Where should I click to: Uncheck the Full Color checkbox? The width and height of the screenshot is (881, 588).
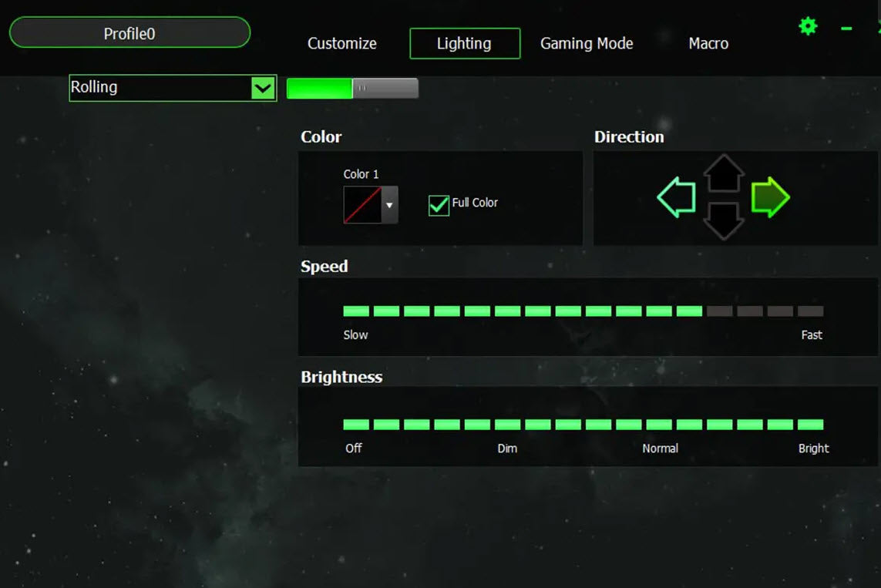coord(439,205)
